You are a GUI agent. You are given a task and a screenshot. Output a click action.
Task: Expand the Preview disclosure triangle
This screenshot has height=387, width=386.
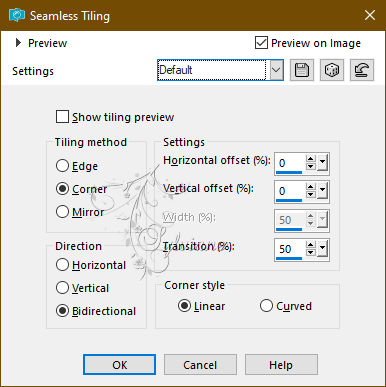18,43
